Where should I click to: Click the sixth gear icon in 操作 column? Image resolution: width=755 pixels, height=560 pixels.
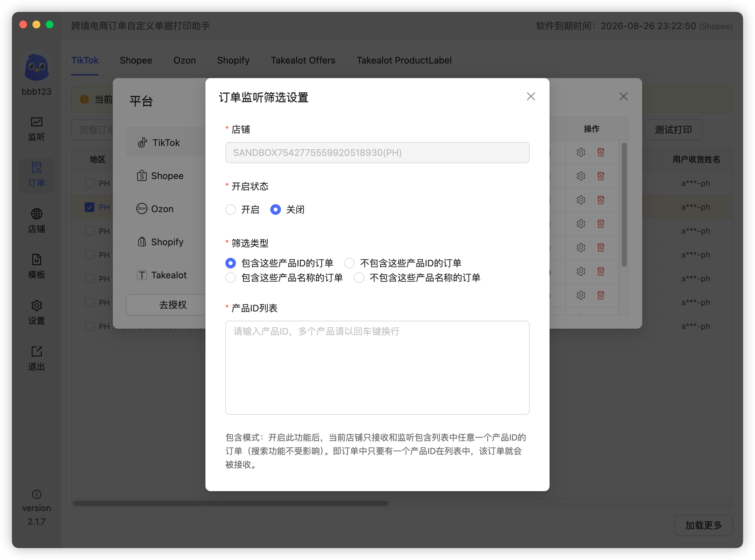(x=581, y=271)
